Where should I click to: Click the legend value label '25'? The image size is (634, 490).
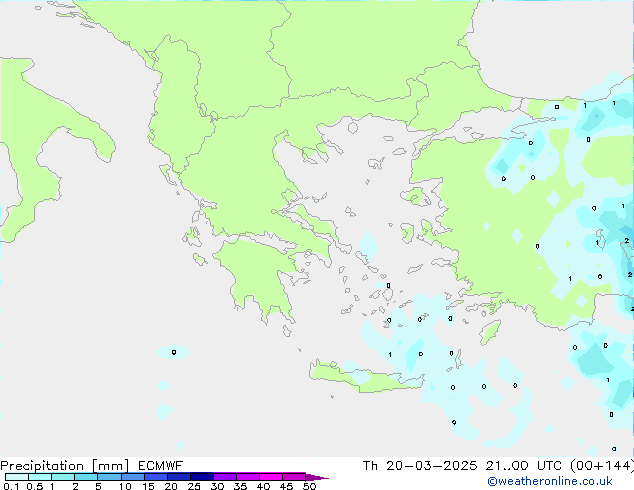click(x=194, y=486)
